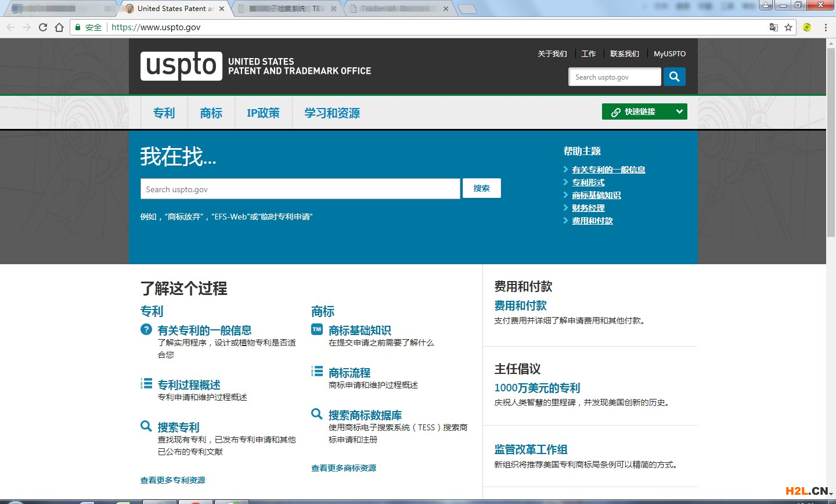Image resolution: width=836 pixels, height=504 pixels.
Task: Open the 学习和资源 navigation menu
Action: click(332, 113)
